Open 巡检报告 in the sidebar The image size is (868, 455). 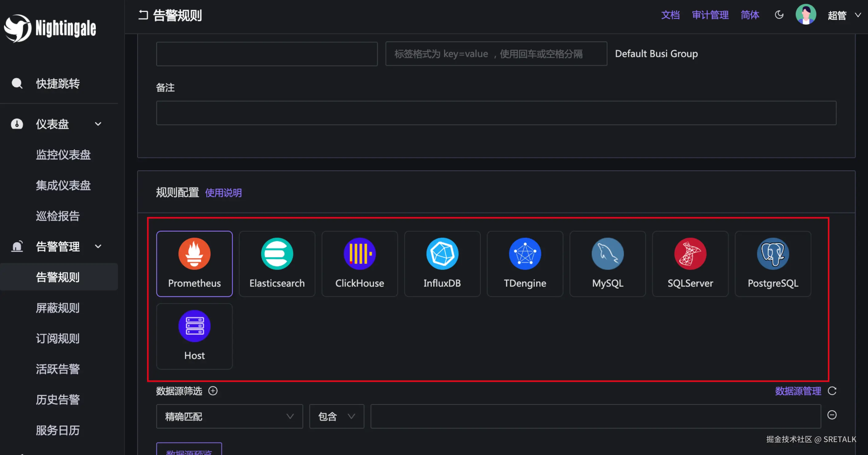58,216
